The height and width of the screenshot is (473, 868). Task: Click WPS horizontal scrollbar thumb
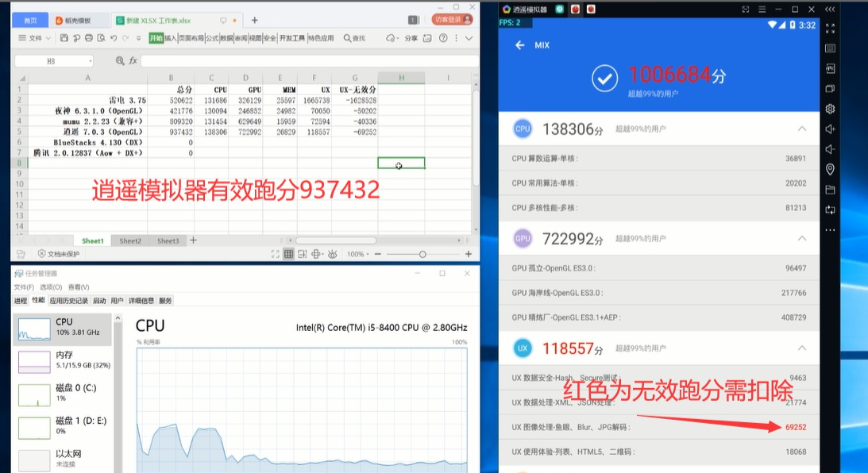click(x=336, y=240)
